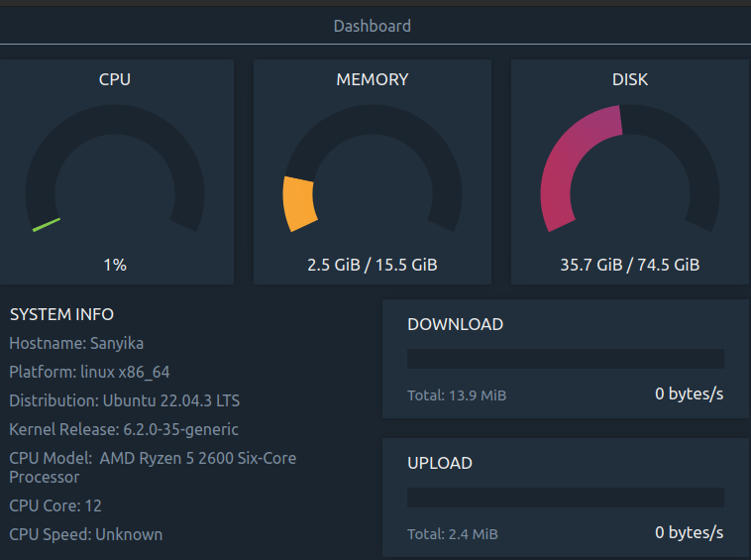Click the Distribution: Ubuntu 22.04.3 LTS line

(x=125, y=400)
